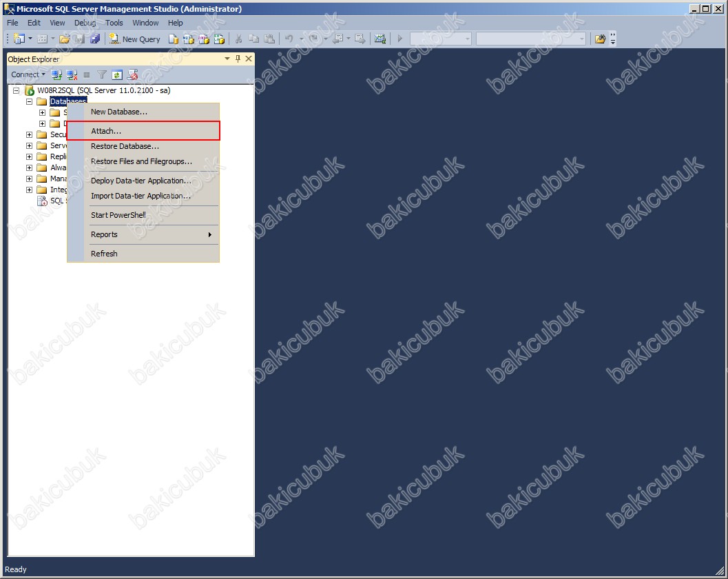Open the Connect dropdown in Object Explorer
Viewport: 728px width, 579px height.
(x=28, y=74)
